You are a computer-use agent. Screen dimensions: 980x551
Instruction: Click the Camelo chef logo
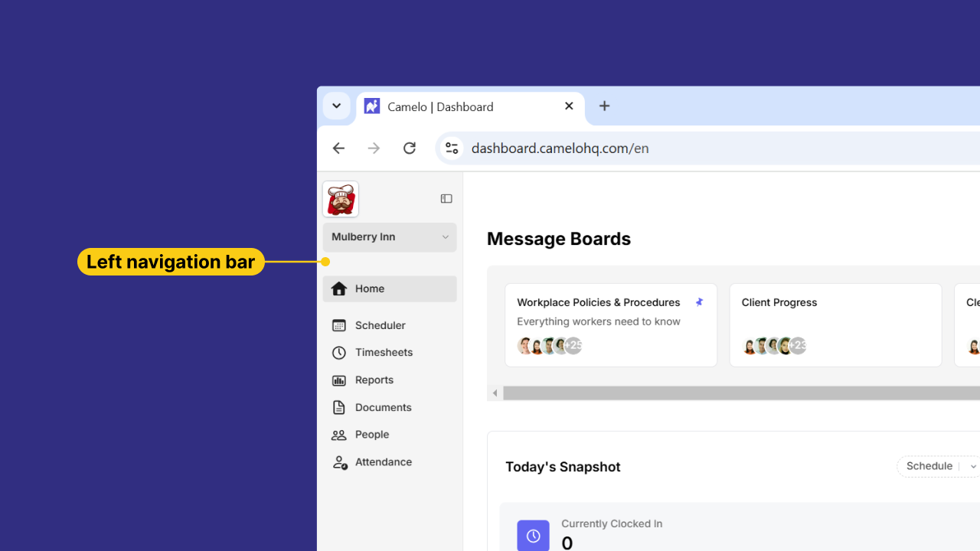[x=340, y=198]
